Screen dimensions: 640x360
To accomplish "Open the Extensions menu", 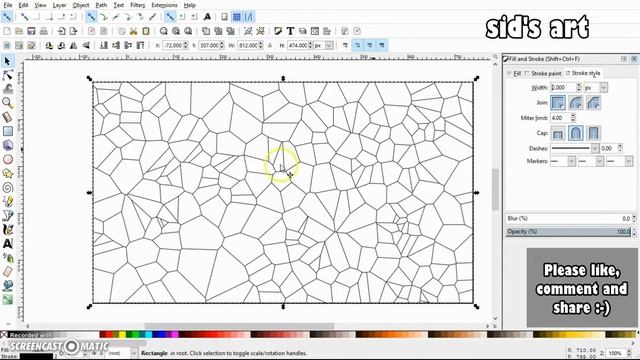I will click(164, 5).
